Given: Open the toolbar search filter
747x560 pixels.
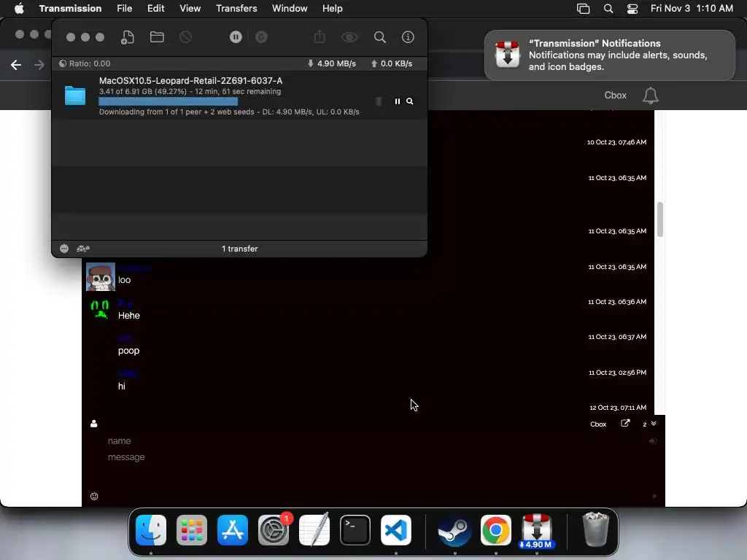Looking at the screenshot, I should point(379,37).
